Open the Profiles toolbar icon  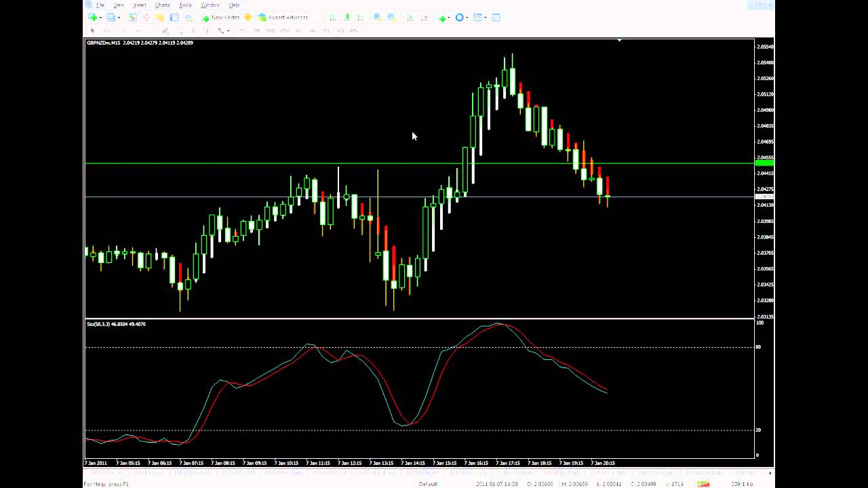point(111,17)
